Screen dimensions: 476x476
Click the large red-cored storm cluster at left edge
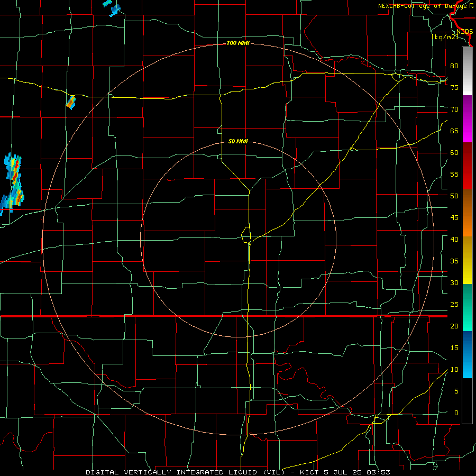point(12,184)
